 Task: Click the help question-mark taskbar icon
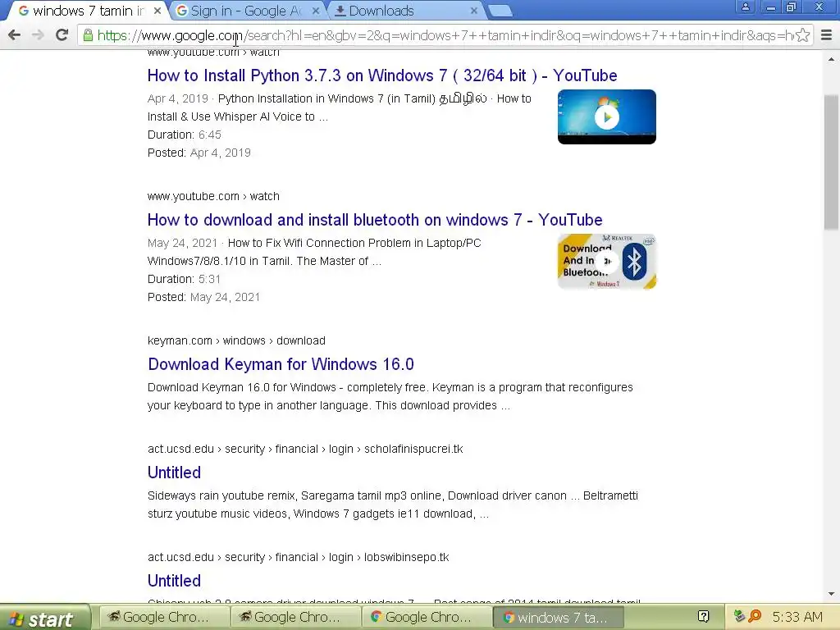coord(703,617)
